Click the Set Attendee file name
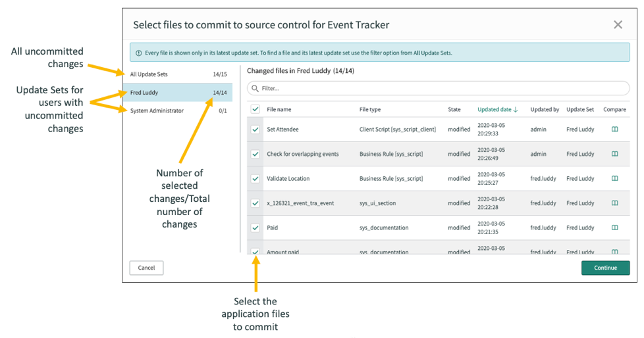 (x=282, y=129)
